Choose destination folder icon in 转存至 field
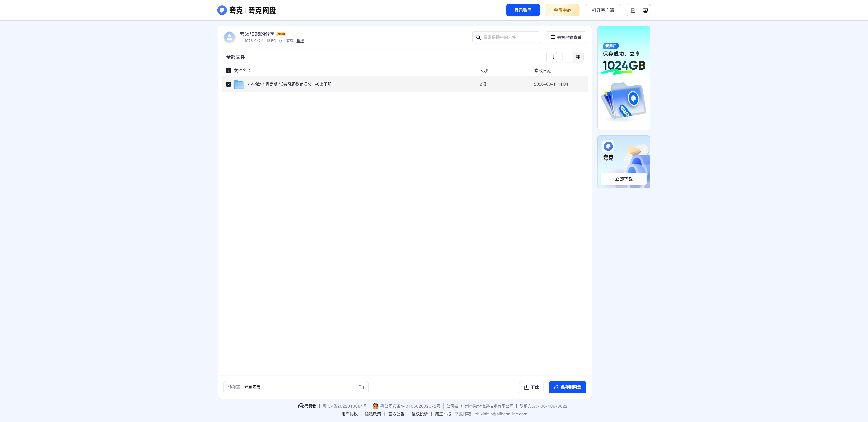The height and width of the screenshot is (422, 868). click(361, 387)
